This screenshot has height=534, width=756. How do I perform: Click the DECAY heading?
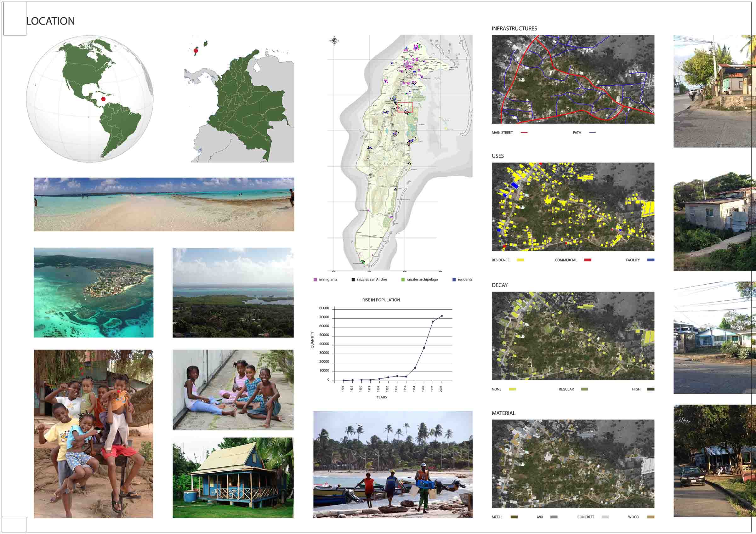click(500, 286)
